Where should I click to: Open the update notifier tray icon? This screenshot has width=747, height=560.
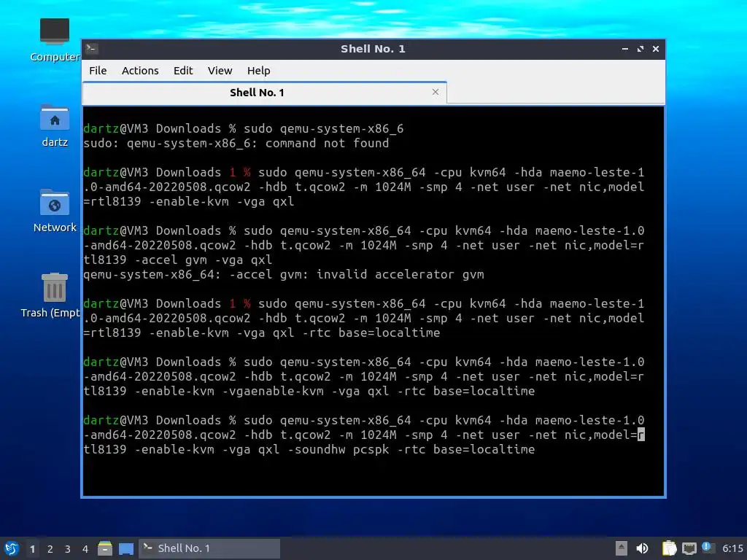[x=708, y=548]
